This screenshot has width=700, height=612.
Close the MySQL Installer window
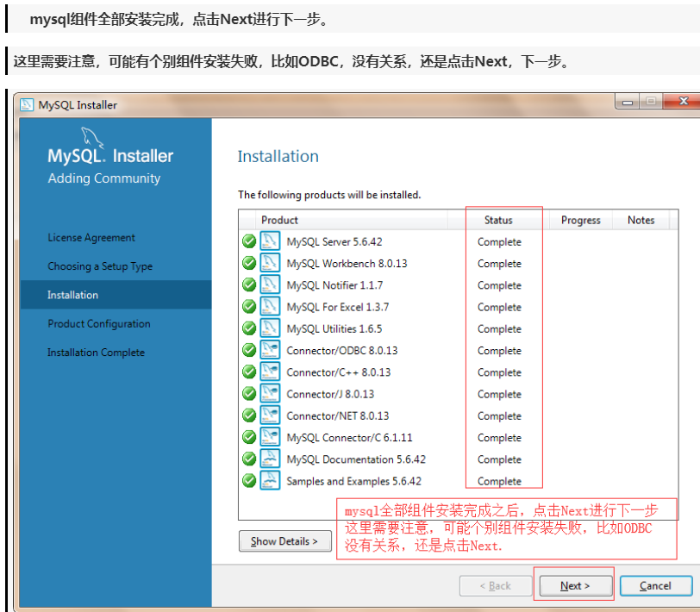683,102
